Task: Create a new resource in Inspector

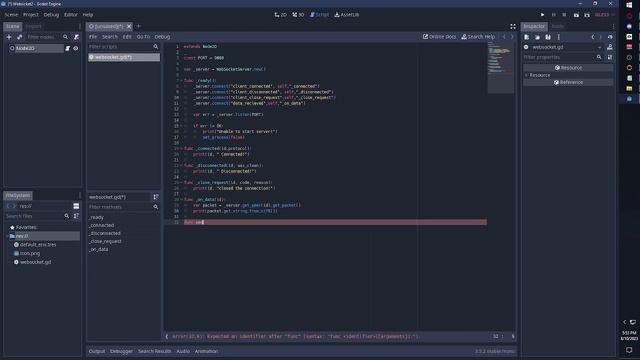Action: pyautogui.click(x=527, y=37)
